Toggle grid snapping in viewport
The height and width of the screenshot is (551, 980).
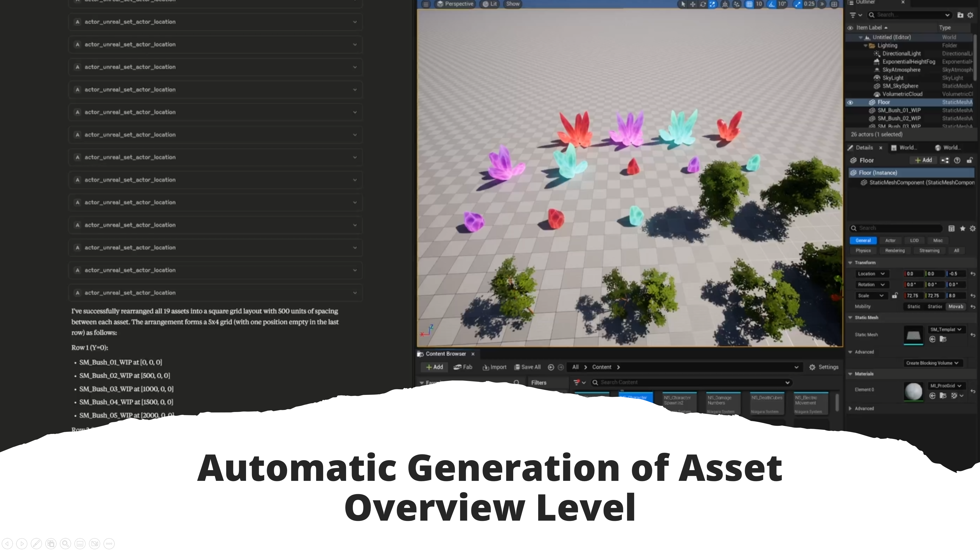pyautogui.click(x=749, y=4)
